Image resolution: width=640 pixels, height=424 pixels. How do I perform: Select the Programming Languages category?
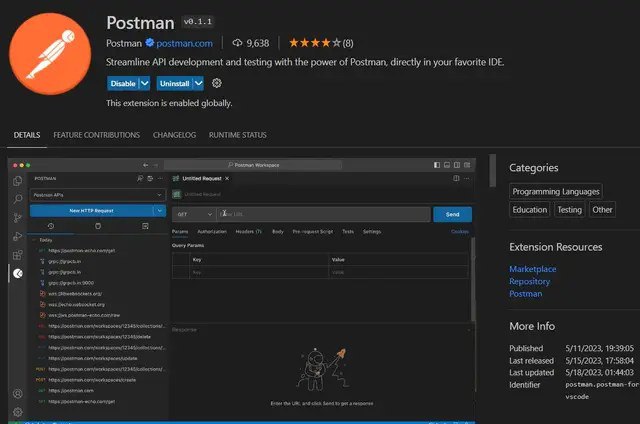coord(556,191)
